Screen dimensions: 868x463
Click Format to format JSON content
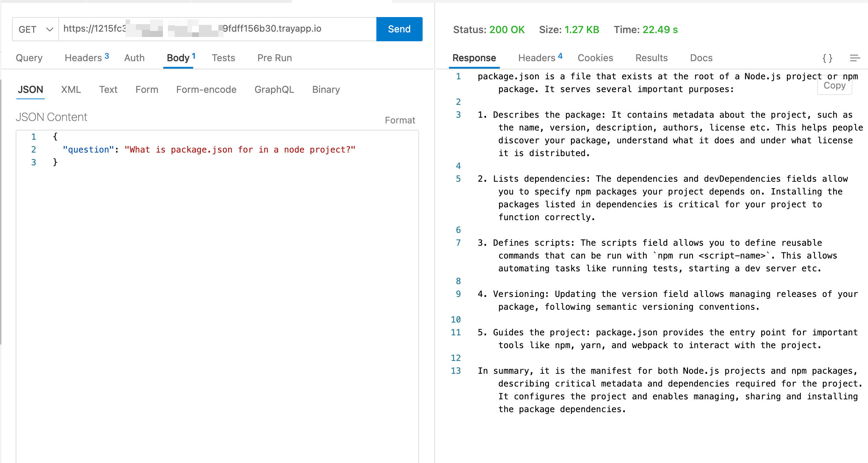400,120
